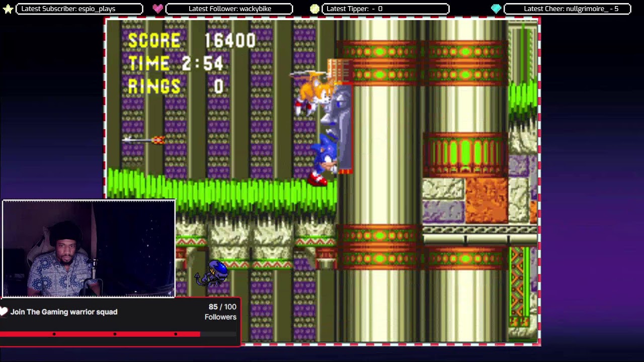Screen dimensions: 644x362
Task: Click the TIME 2:54 readout
Action: 176,63
